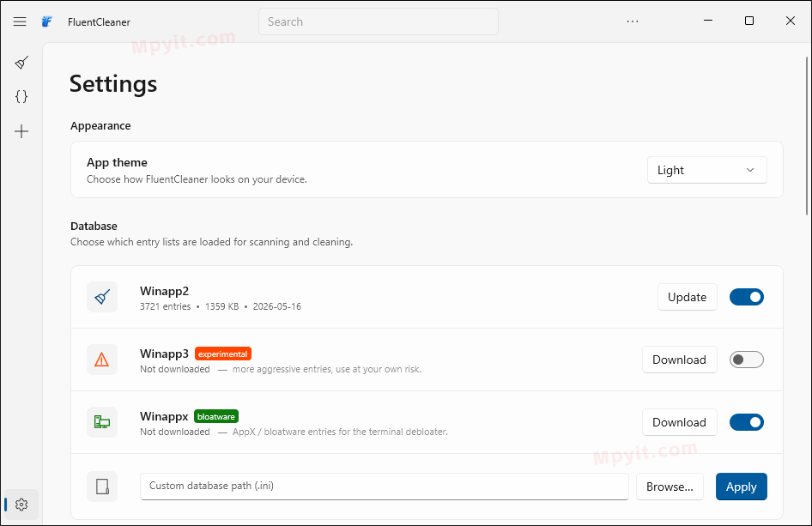Click the experimental badge next to Winapp3

[x=223, y=354]
